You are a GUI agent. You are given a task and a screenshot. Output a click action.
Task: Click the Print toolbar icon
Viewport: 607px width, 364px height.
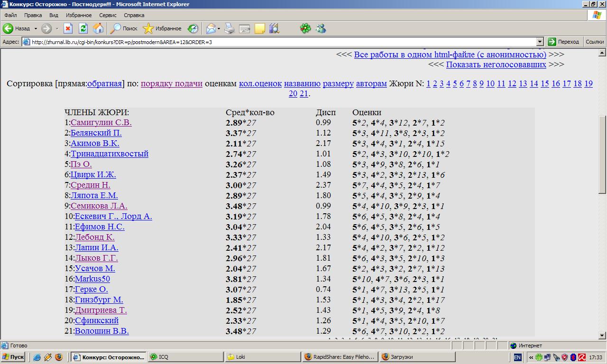pyautogui.click(x=230, y=28)
